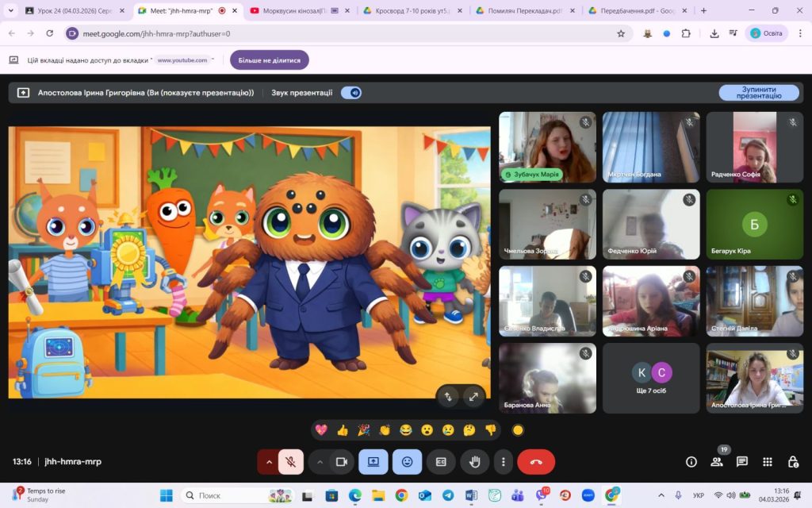Image resolution: width=812 pixels, height=508 pixels.
Task: Choose reaction skin tone yellow circle
Action: click(518, 429)
